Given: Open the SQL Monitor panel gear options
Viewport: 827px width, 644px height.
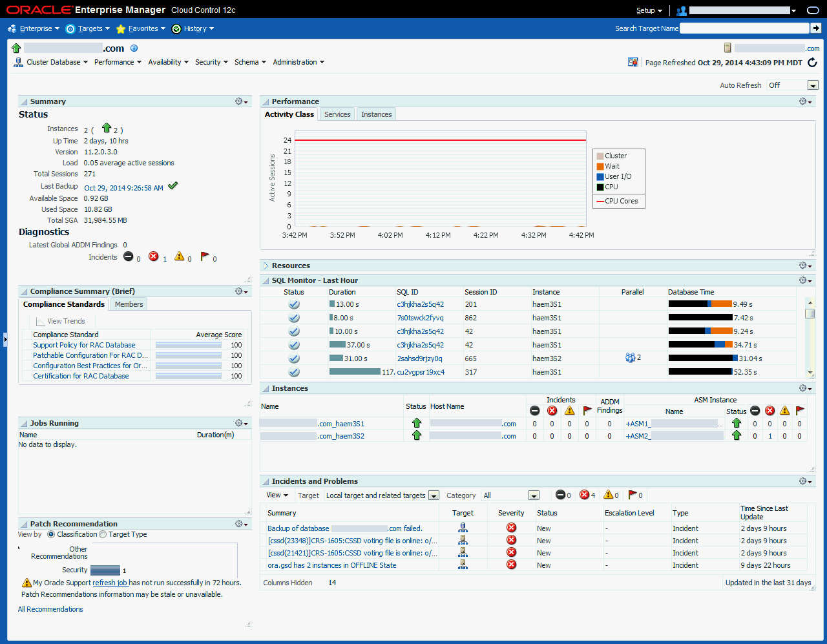Looking at the screenshot, I should pos(806,280).
